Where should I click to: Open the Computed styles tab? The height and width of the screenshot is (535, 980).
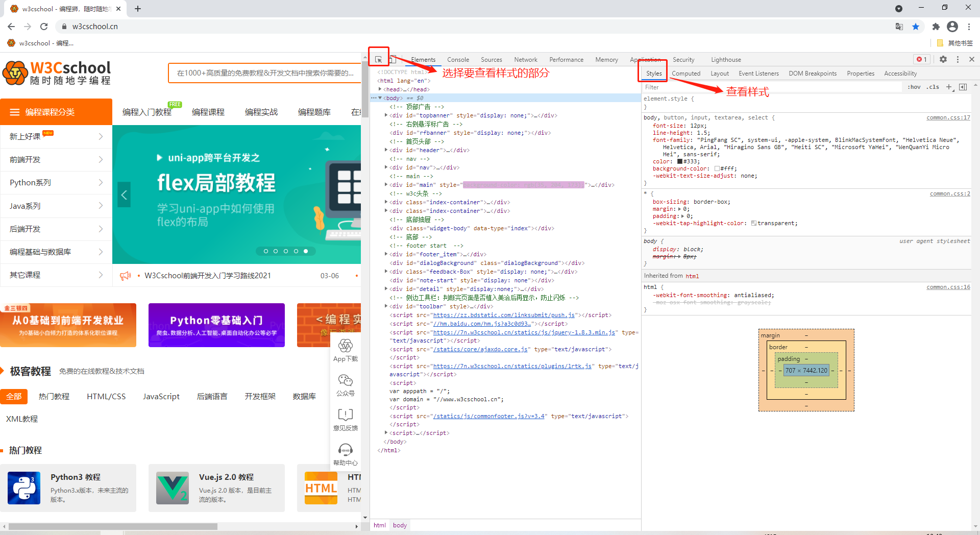[x=686, y=74]
